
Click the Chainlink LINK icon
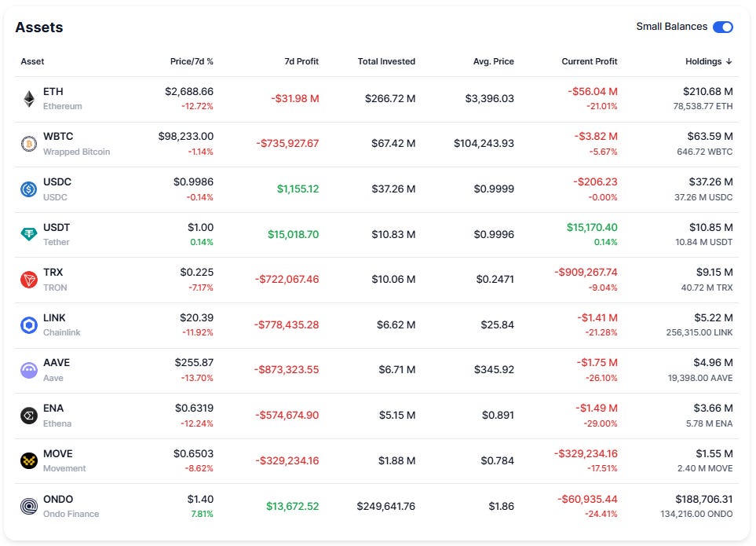coord(29,325)
